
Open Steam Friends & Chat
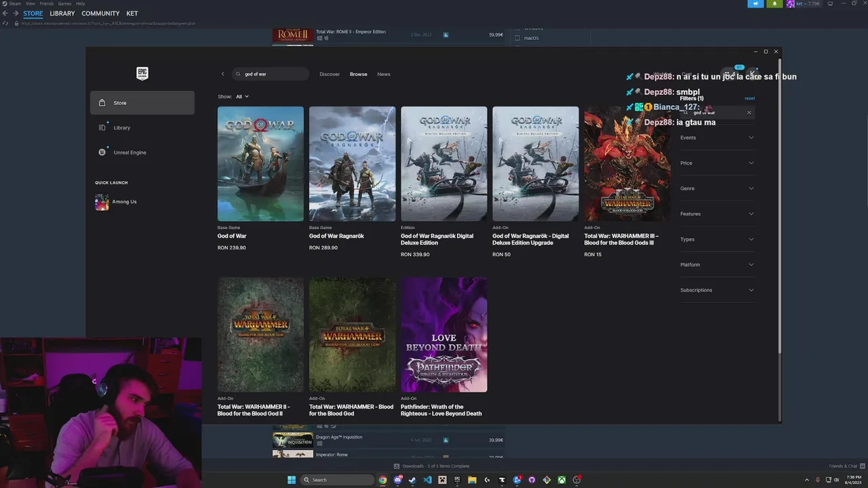pyautogui.click(x=846, y=466)
